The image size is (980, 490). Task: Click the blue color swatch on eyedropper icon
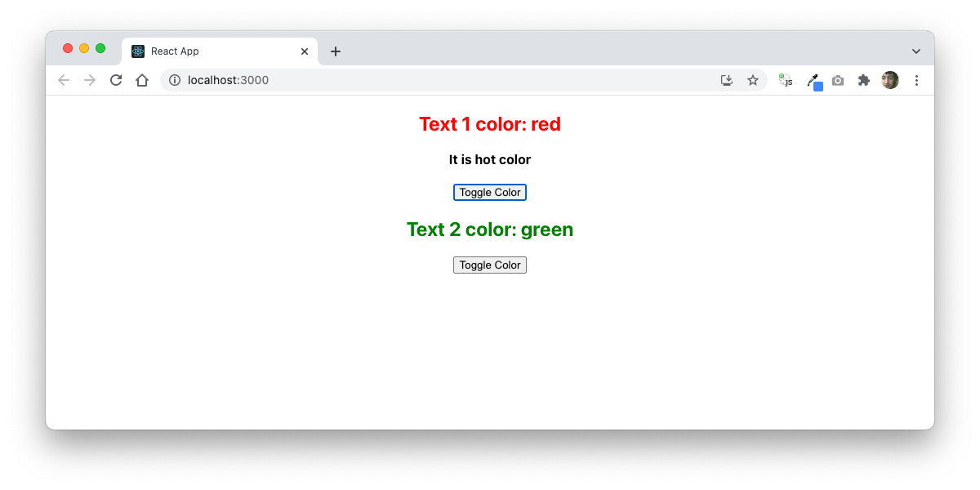(818, 84)
